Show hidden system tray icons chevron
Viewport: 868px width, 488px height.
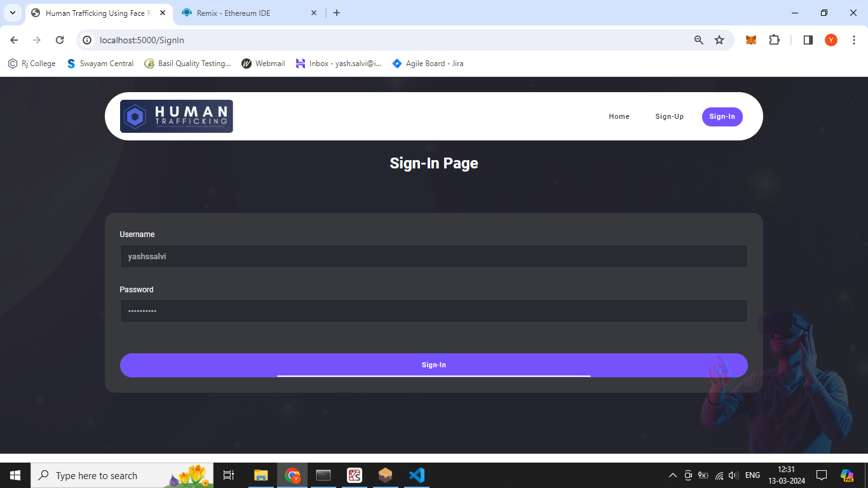(x=672, y=475)
